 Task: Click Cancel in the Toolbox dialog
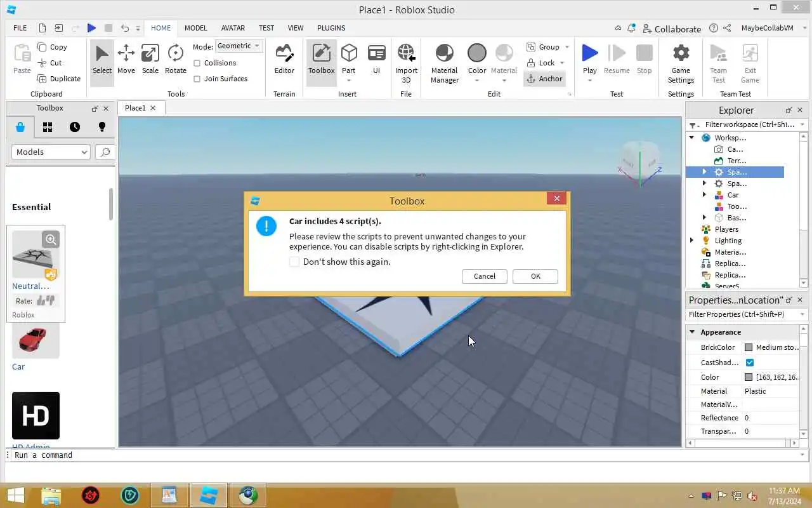[x=484, y=276]
